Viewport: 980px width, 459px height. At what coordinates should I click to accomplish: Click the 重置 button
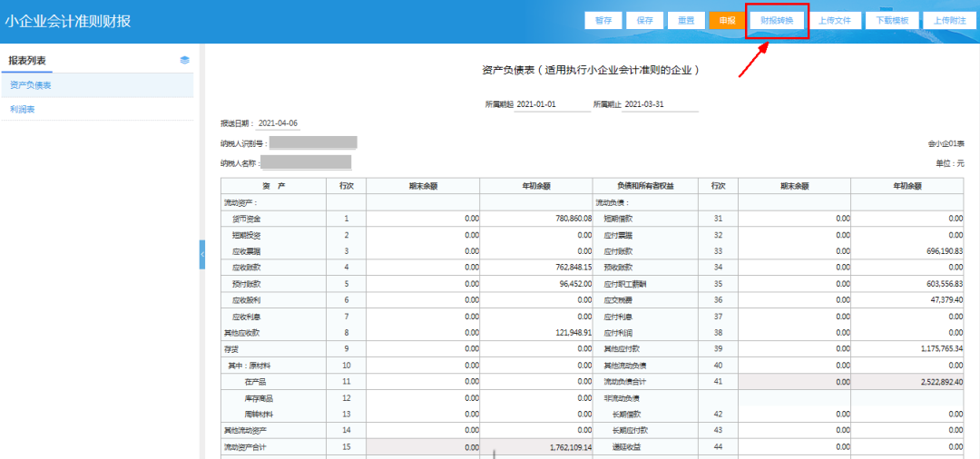(686, 20)
